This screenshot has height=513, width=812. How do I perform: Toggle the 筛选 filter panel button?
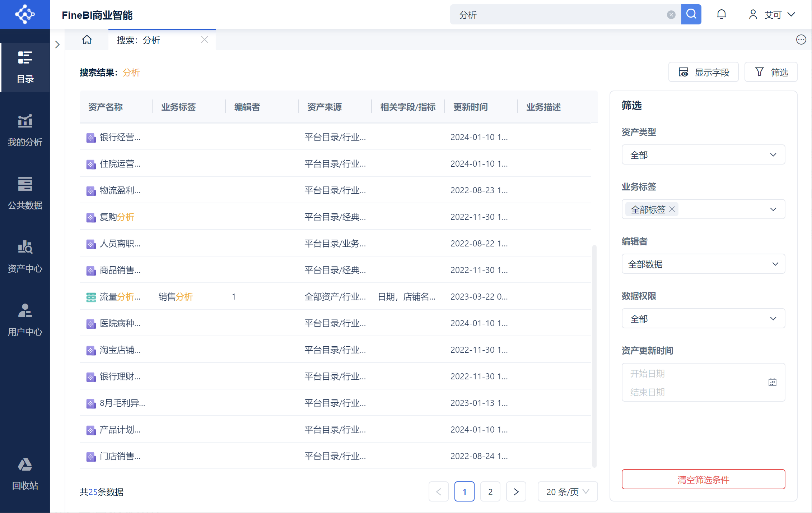(x=771, y=72)
